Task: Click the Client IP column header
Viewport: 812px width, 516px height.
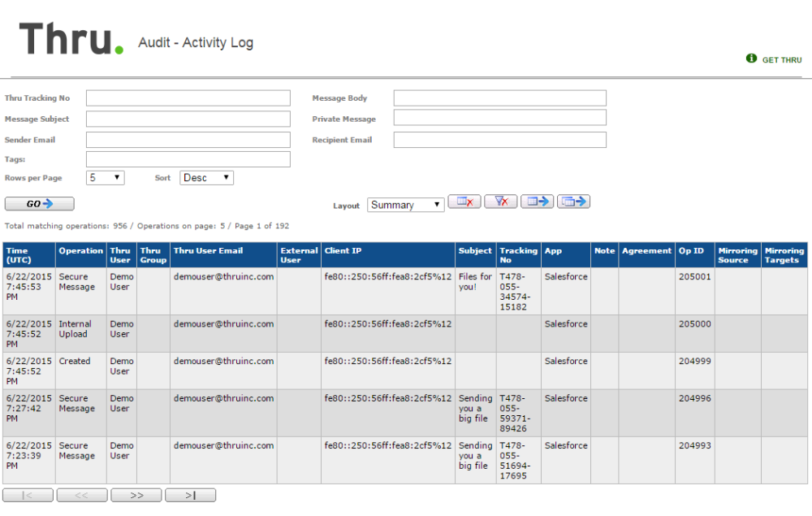Action: tap(388, 255)
